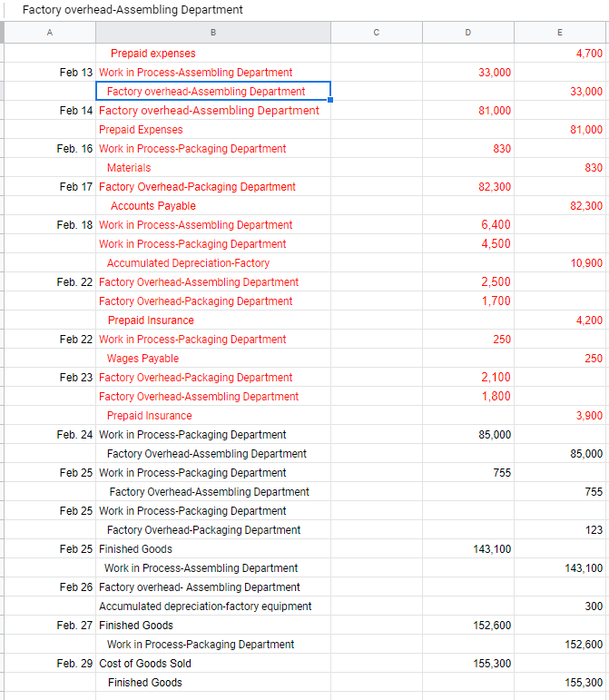Click 'Accumulated Depreciation-Factory' cell
Screen dimensions: 609x700
coord(213,263)
